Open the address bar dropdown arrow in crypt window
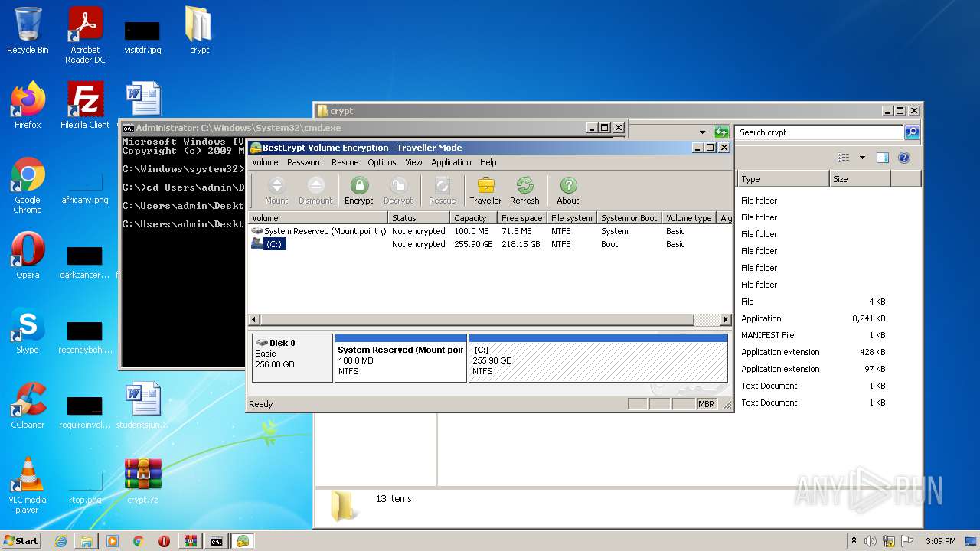Screen dimensions: 980x551 click(x=702, y=132)
